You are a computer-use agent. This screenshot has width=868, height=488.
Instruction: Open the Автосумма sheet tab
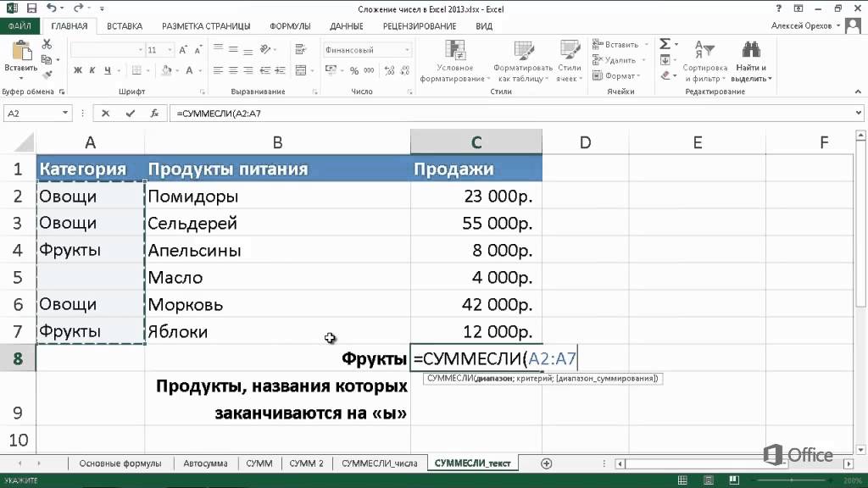click(205, 463)
